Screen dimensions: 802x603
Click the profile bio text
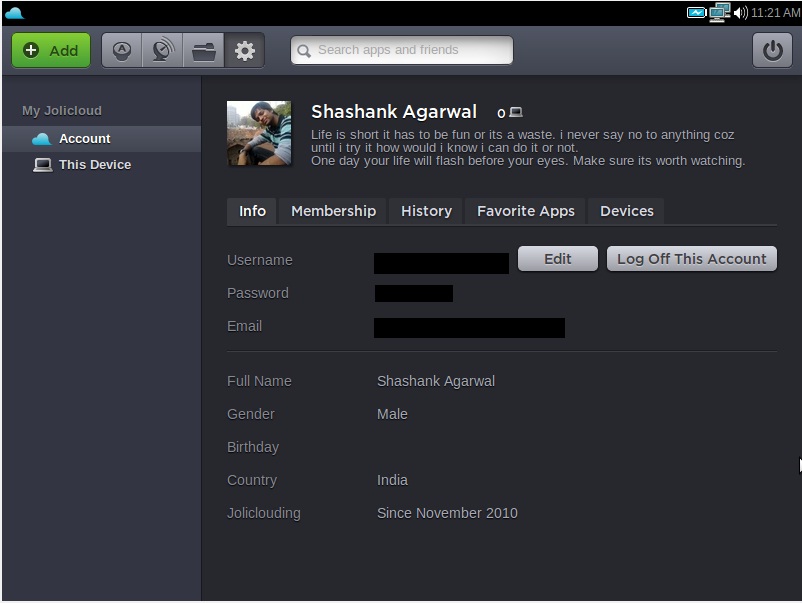point(528,148)
